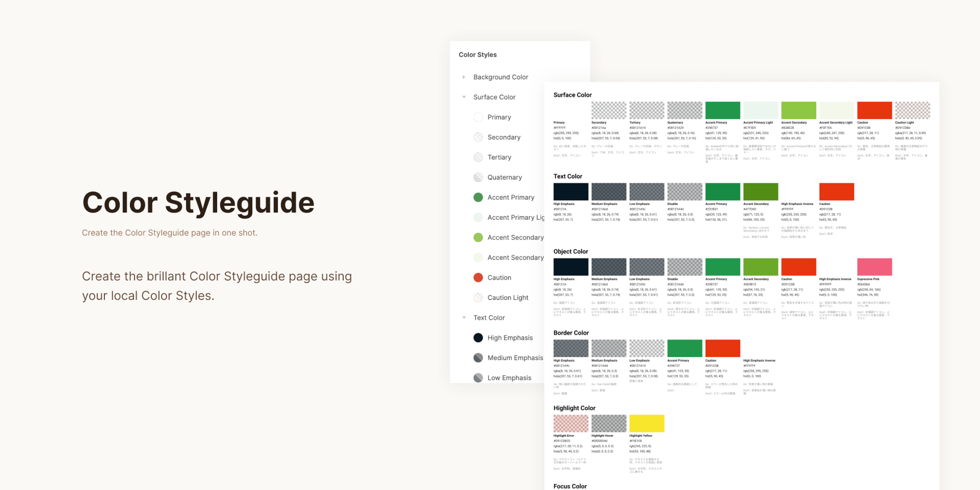Select the Low Emphasis gradient circle icon
The height and width of the screenshot is (490, 980).
pyautogui.click(x=478, y=377)
